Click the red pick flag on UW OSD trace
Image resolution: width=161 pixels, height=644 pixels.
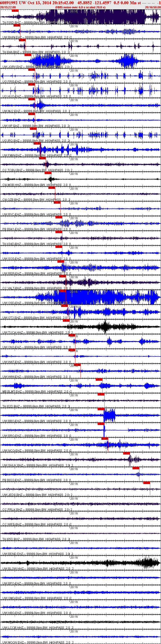(x=62, y=291)
